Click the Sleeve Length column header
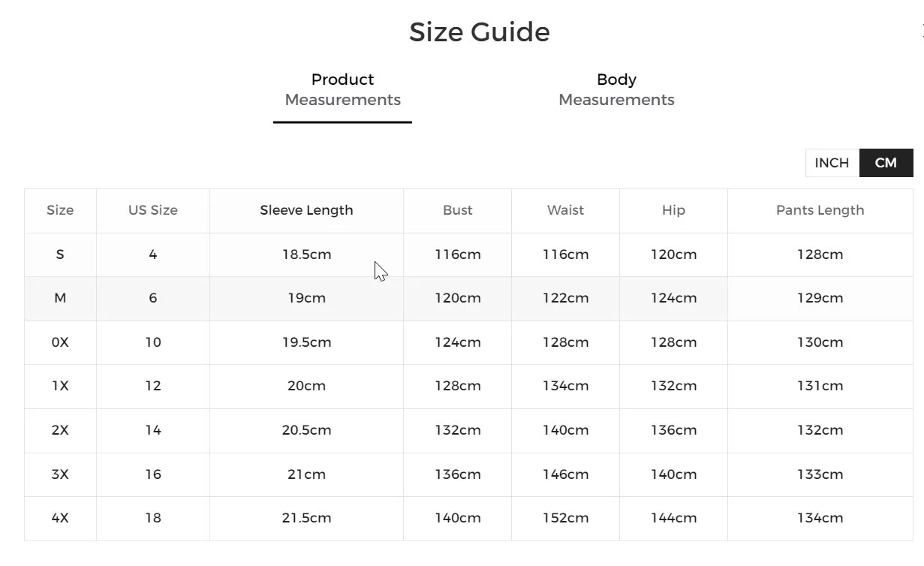Viewport: 924px width, 566px height. tap(306, 210)
